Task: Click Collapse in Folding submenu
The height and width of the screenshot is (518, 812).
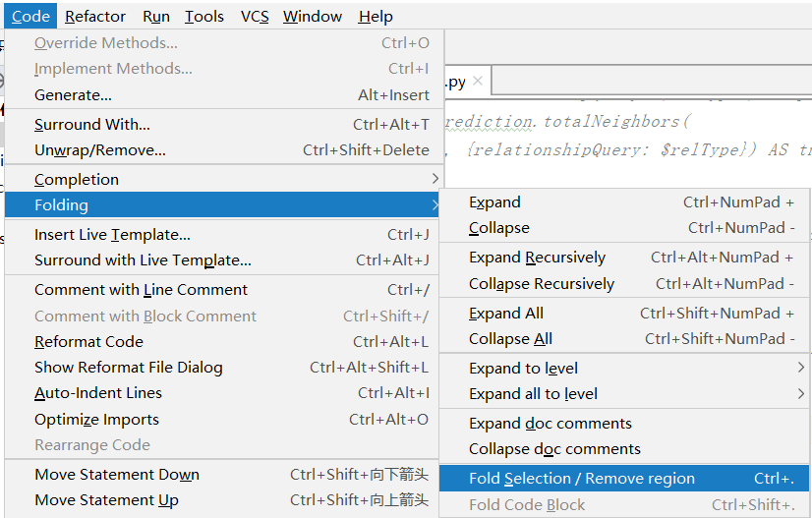Action: 624,228
